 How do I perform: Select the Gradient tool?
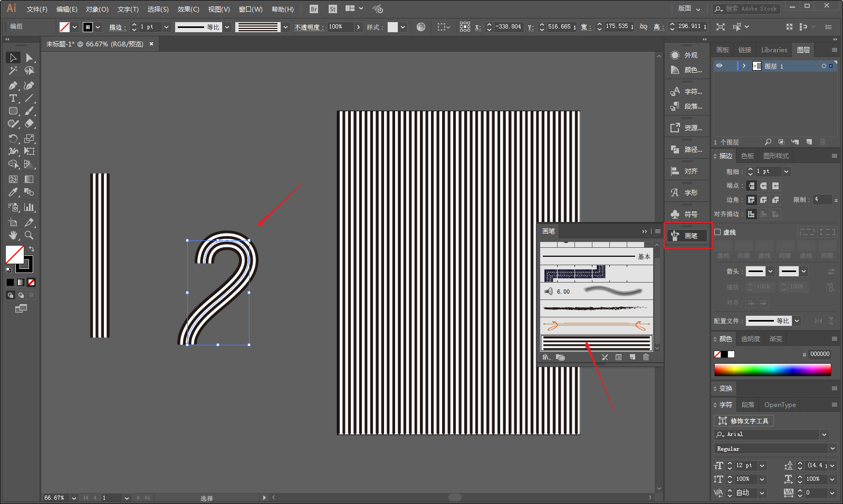tap(30, 179)
